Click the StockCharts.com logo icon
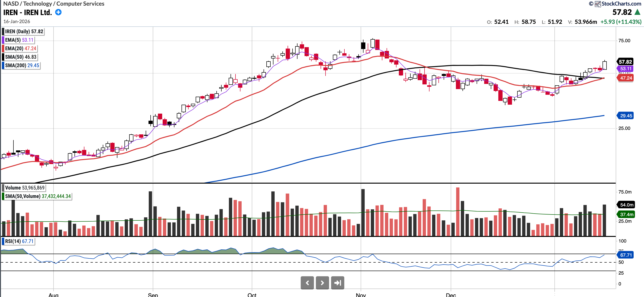This screenshot has height=297, width=644. pos(598,4)
